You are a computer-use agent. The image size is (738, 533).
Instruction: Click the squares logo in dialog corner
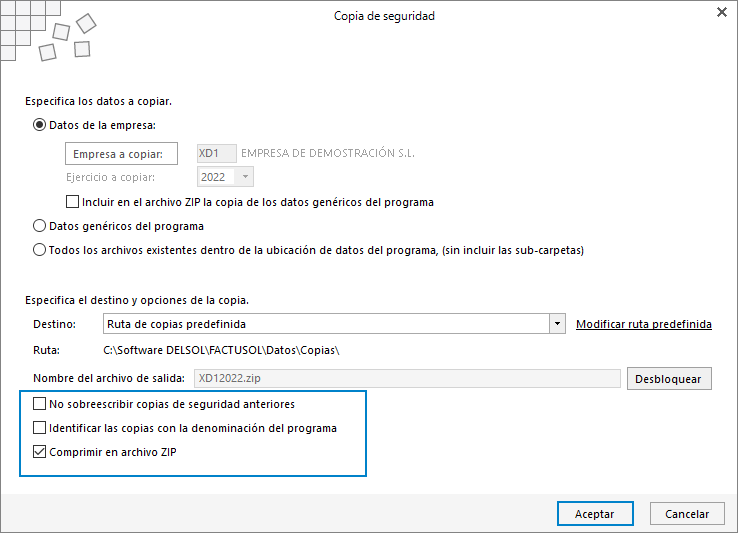(x=48, y=31)
